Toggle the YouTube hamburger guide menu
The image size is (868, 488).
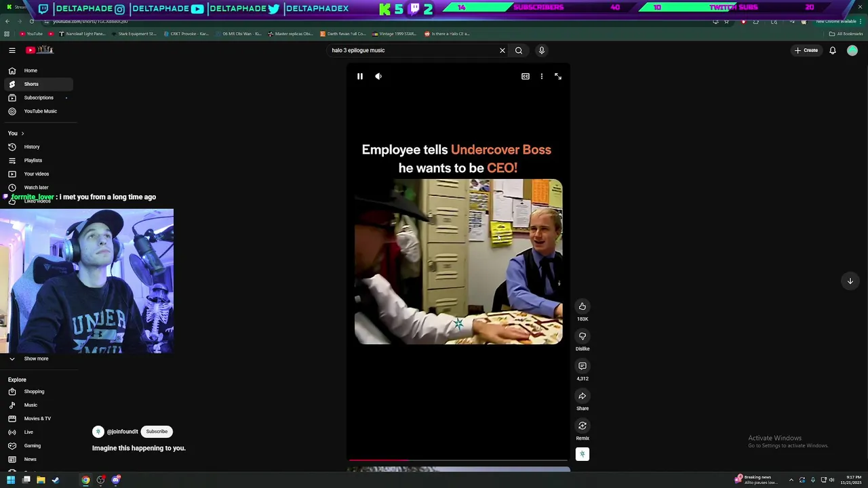[x=12, y=50]
